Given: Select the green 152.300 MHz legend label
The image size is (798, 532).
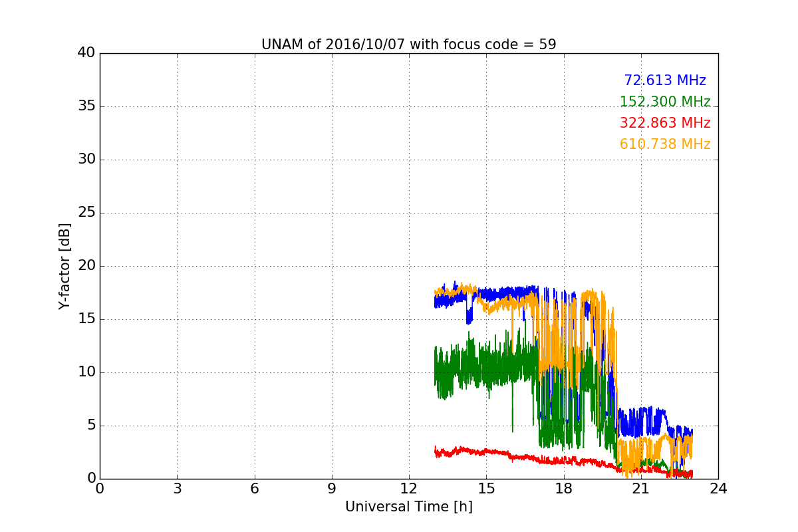Looking at the screenshot, I should point(665,102).
